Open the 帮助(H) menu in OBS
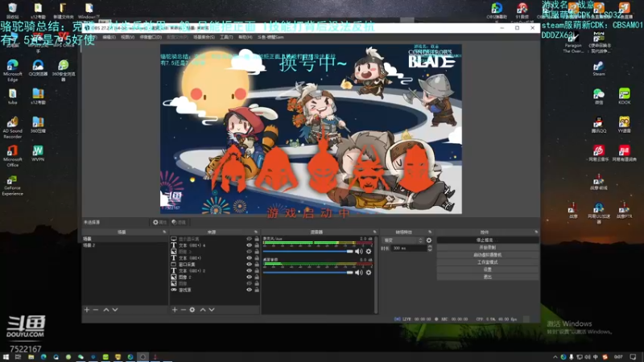644x362 pixels. pos(246,37)
